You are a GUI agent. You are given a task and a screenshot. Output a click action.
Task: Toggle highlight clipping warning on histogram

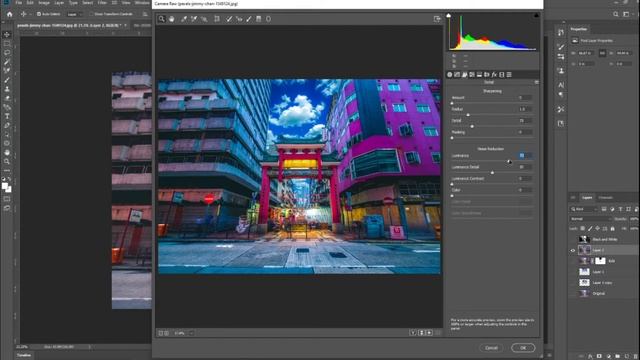(x=536, y=16)
